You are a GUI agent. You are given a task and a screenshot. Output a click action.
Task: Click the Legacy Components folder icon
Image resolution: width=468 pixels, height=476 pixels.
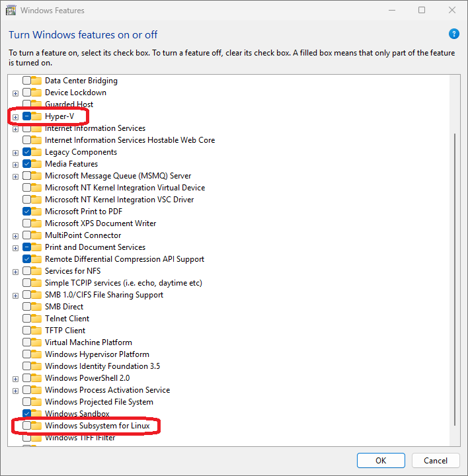coord(36,152)
